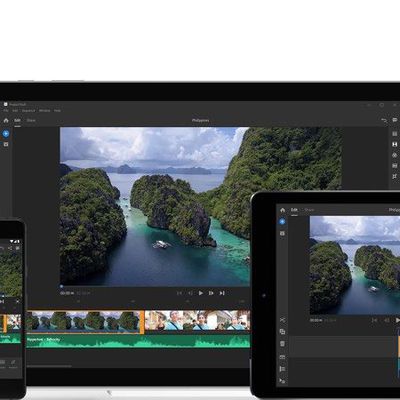Open Home screen on the laptop app
The image size is (400, 400).
pyautogui.click(x=6, y=120)
